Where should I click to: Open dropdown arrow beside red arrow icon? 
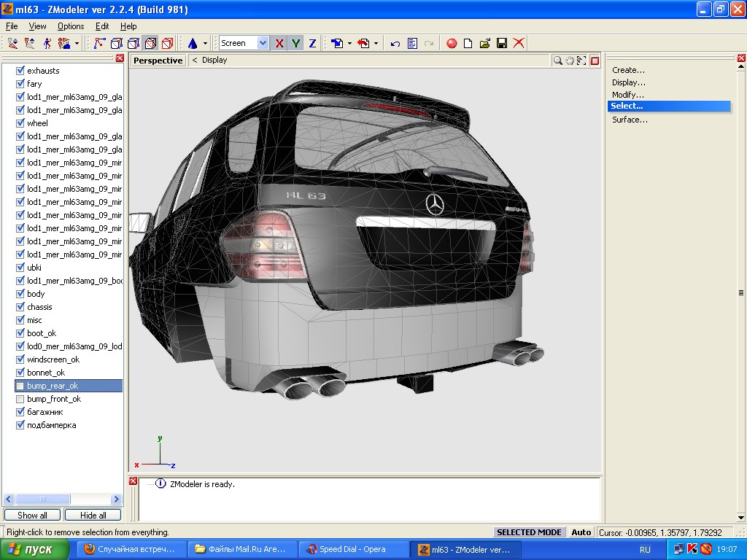[x=376, y=43]
